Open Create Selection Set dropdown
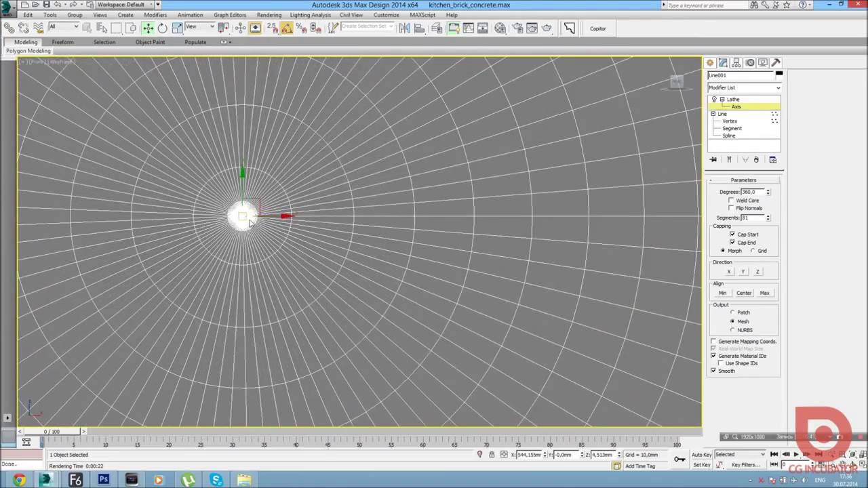The width and height of the screenshot is (868, 488). (367, 27)
